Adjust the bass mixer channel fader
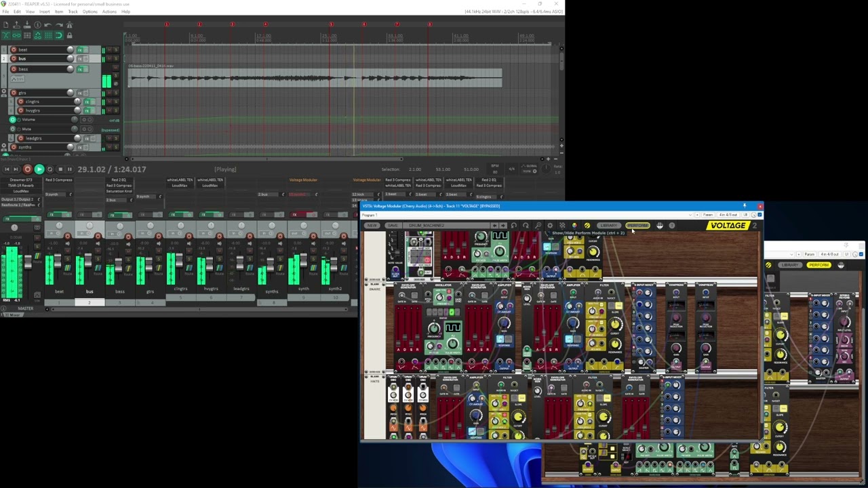Viewport: 868px width, 488px height. point(119,265)
